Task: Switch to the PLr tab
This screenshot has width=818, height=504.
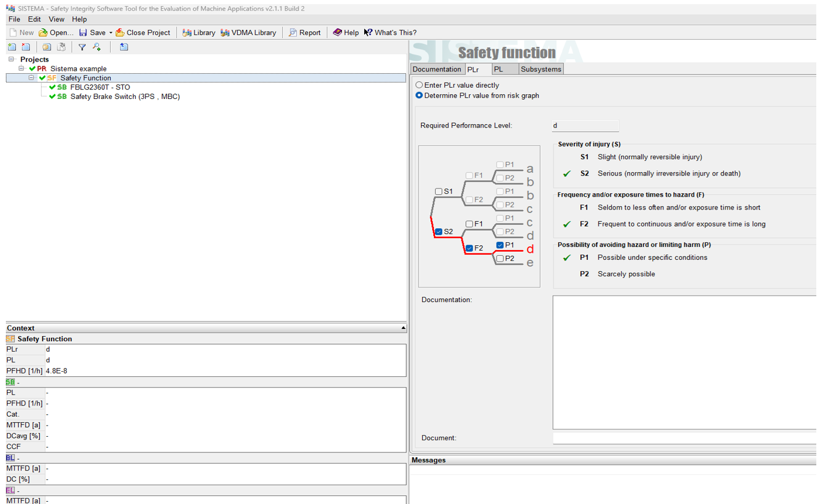Action: click(x=478, y=69)
